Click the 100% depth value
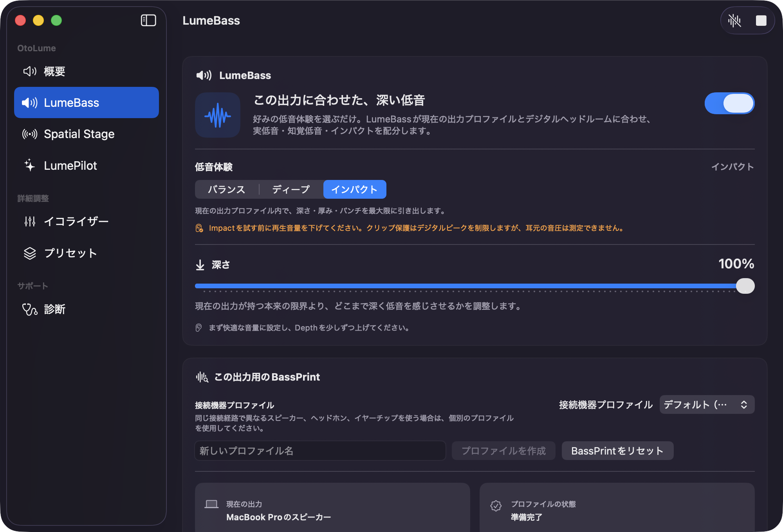 tap(736, 264)
